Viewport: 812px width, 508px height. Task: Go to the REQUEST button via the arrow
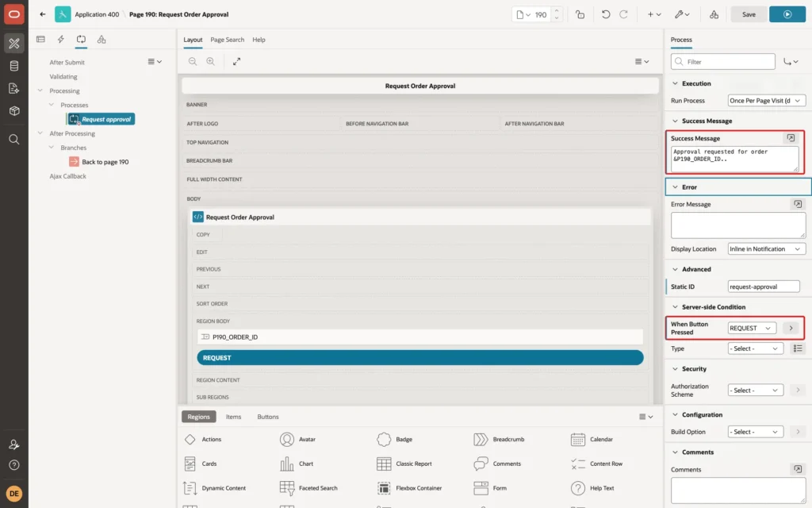point(791,328)
